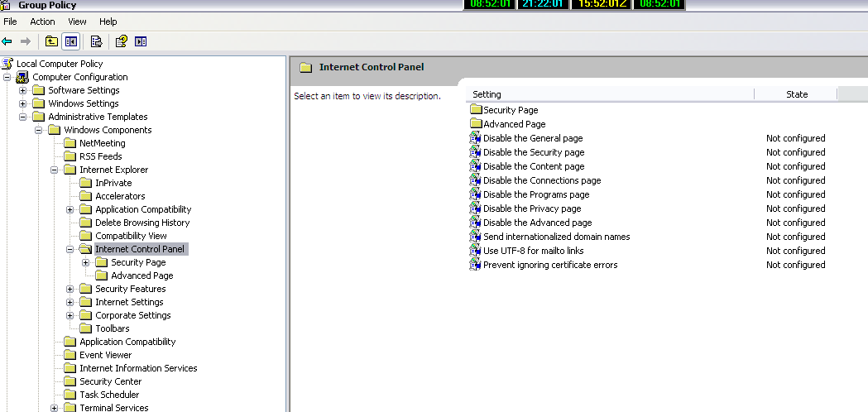Expand the Software Settings tree node

coord(23,90)
